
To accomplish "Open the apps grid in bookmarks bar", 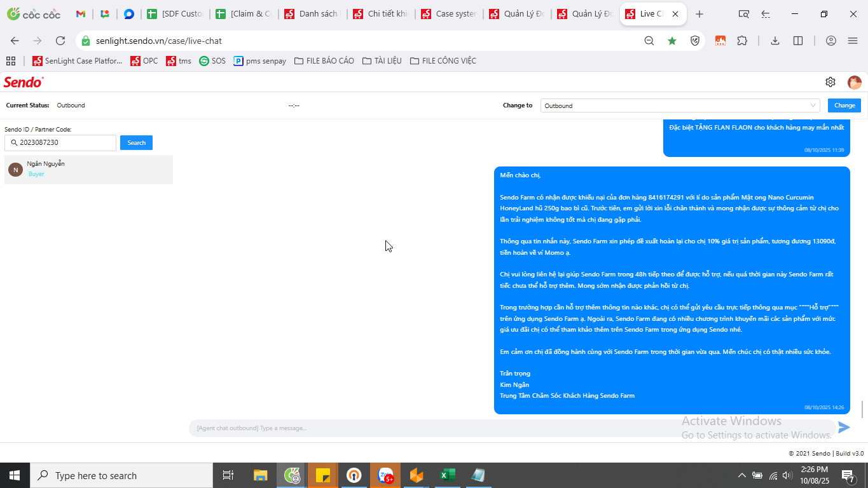I will tap(10, 61).
